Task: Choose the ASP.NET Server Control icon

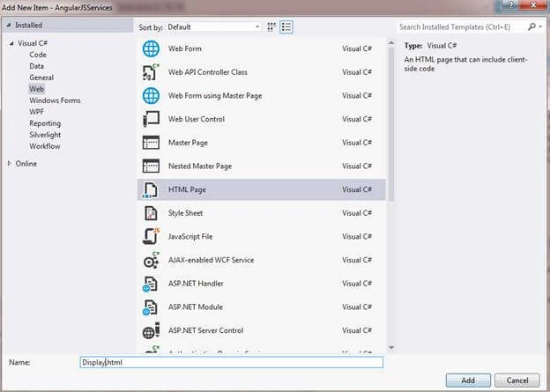Action: (151, 330)
